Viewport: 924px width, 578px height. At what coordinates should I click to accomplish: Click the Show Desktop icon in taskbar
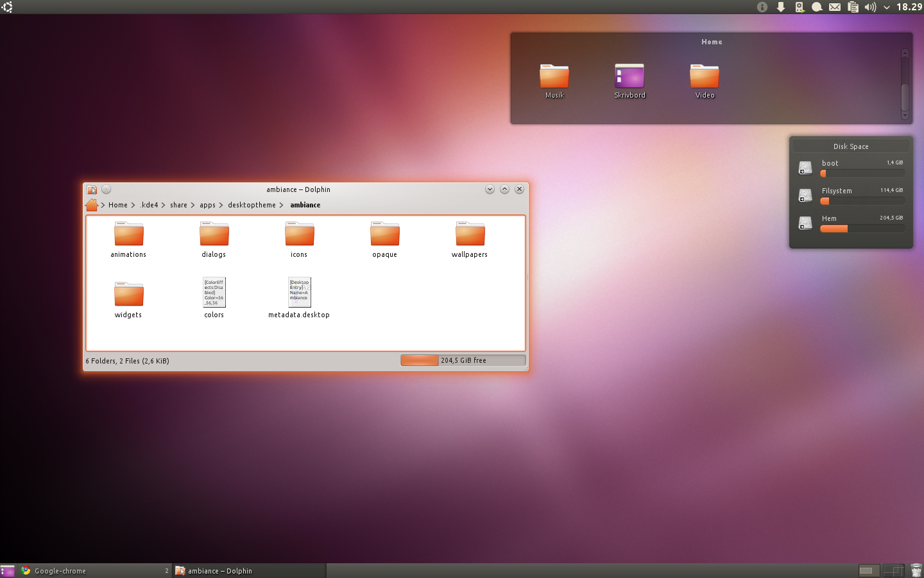(8, 570)
